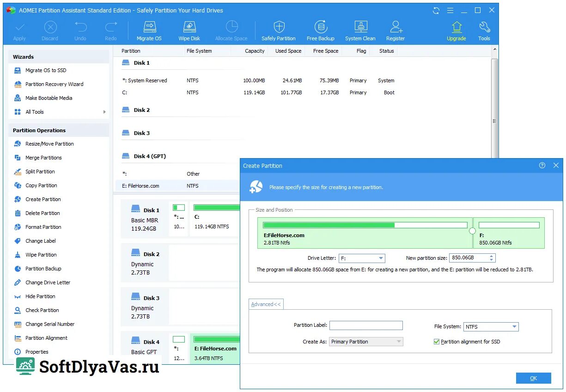
Task: Click the refresh icon in the title bar
Action: click(x=436, y=10)
